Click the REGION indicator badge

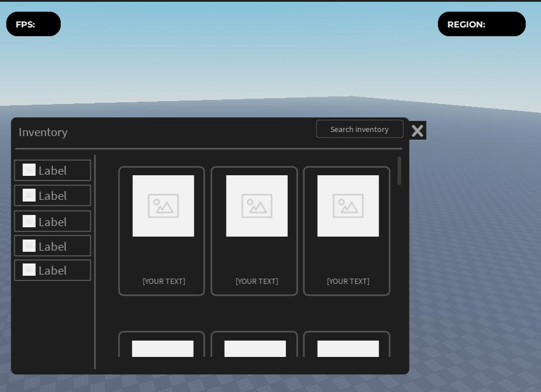tap(481, 24)
